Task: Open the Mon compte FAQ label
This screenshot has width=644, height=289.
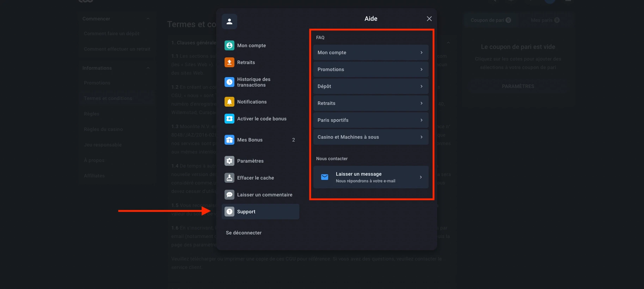Action: pos(332,52)
